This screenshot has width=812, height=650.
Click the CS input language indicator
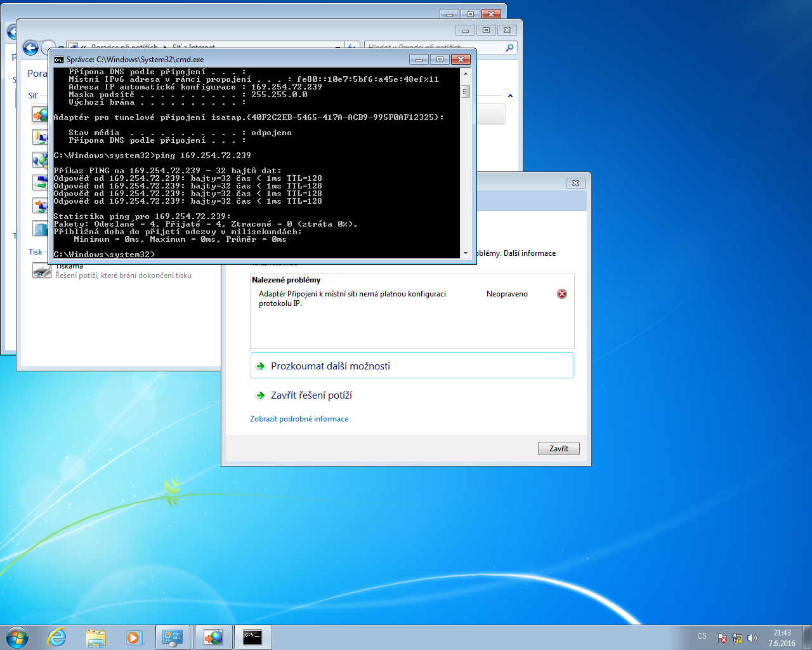click(x=702, y=636)
